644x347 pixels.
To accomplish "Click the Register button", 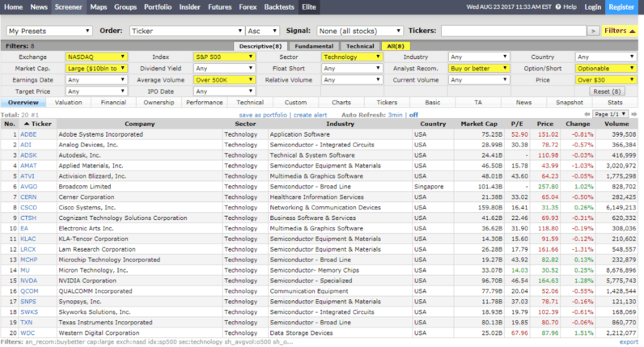I will (x=621, y=7).
